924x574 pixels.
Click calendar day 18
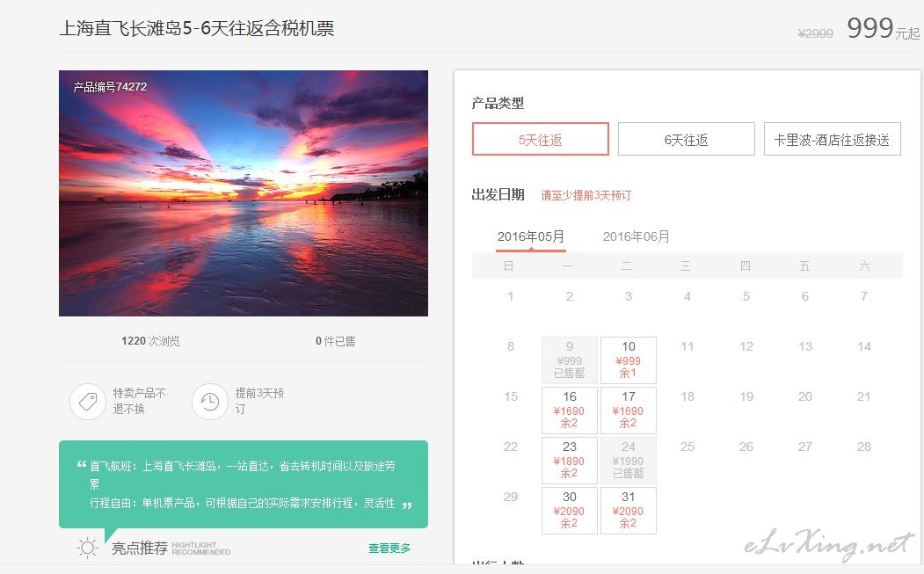pos(688,396)
